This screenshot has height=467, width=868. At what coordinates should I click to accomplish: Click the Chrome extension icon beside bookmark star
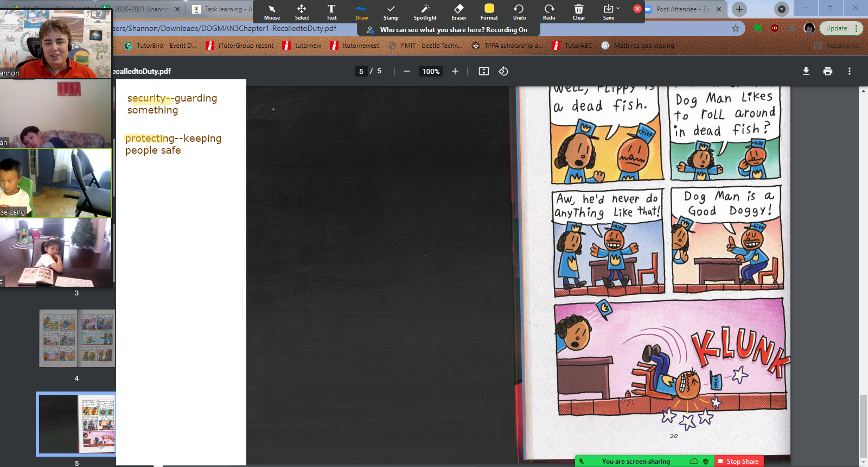click(x=758, y=28)
